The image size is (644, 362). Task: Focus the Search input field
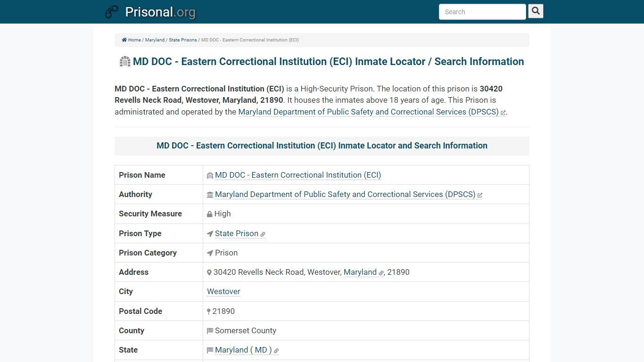tap(482, 12)
